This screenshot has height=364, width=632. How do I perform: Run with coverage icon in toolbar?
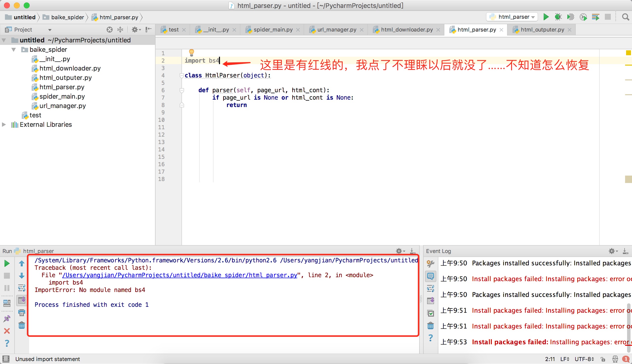[x=571, y=17]
